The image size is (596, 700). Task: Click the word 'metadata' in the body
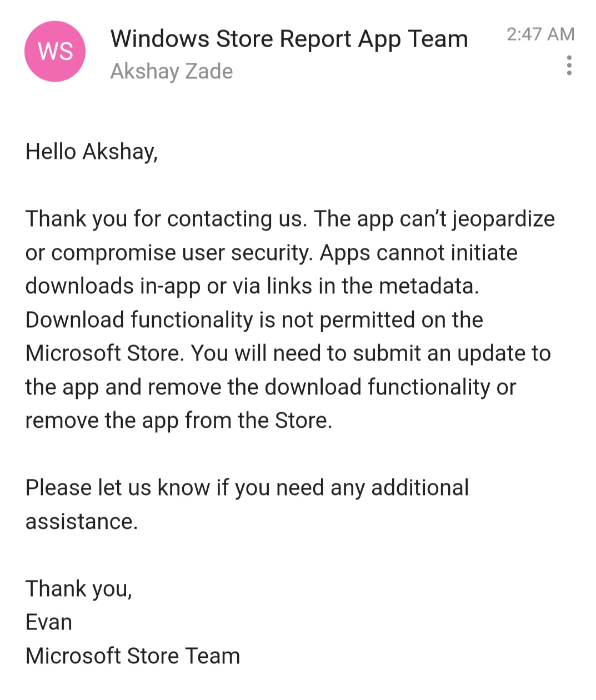tap(428, 286)
